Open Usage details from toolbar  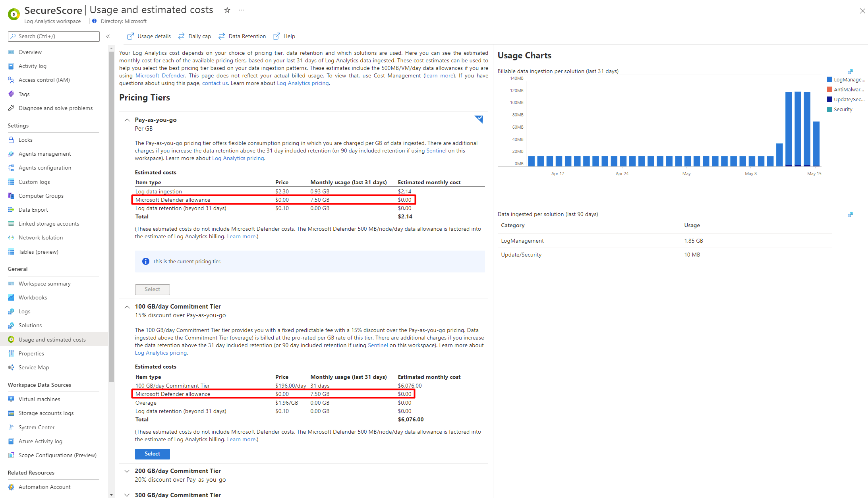[149, 37]
